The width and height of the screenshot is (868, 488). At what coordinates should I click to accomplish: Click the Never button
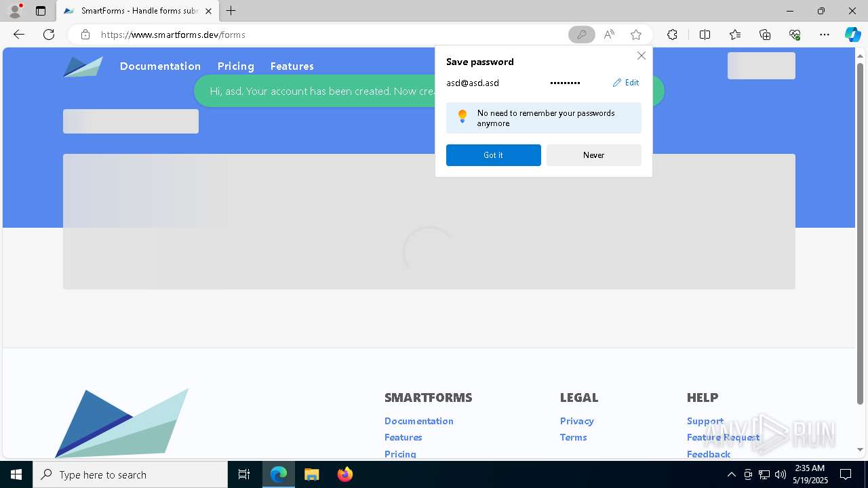594,155
